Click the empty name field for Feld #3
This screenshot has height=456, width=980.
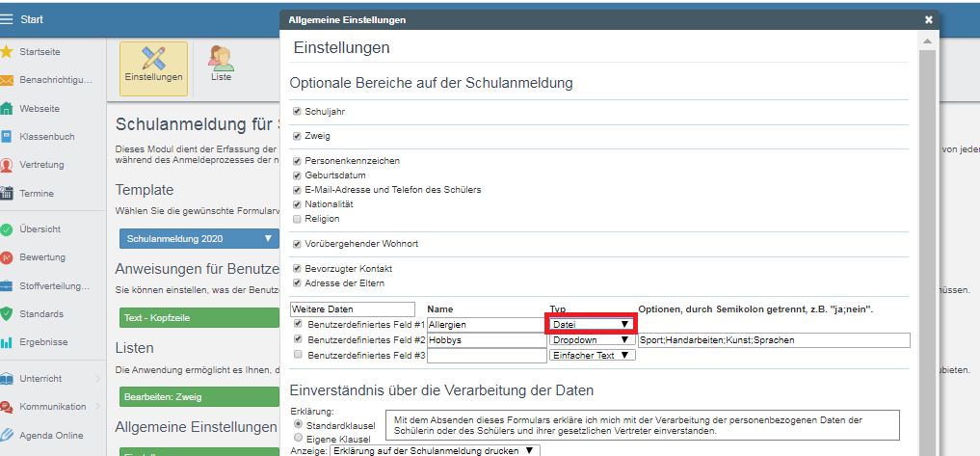(x=487, y=356)
